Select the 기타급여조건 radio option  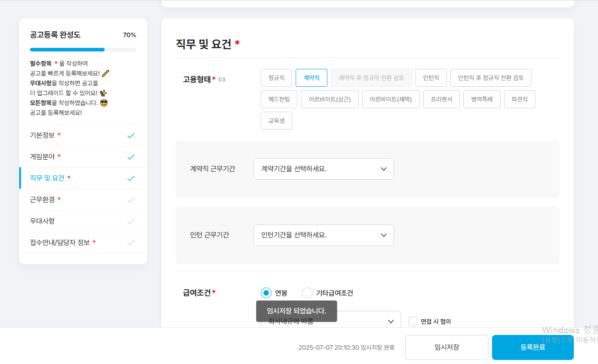[307, 293]
